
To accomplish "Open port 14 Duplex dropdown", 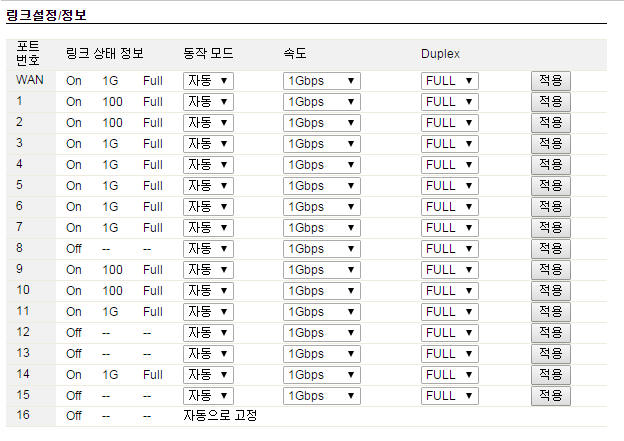I will [450, 375].
